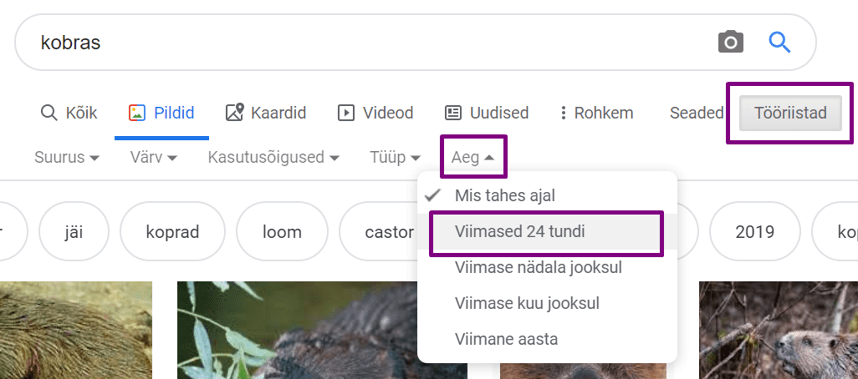Collapse the Aeg time dropdown

pos(473,158)
